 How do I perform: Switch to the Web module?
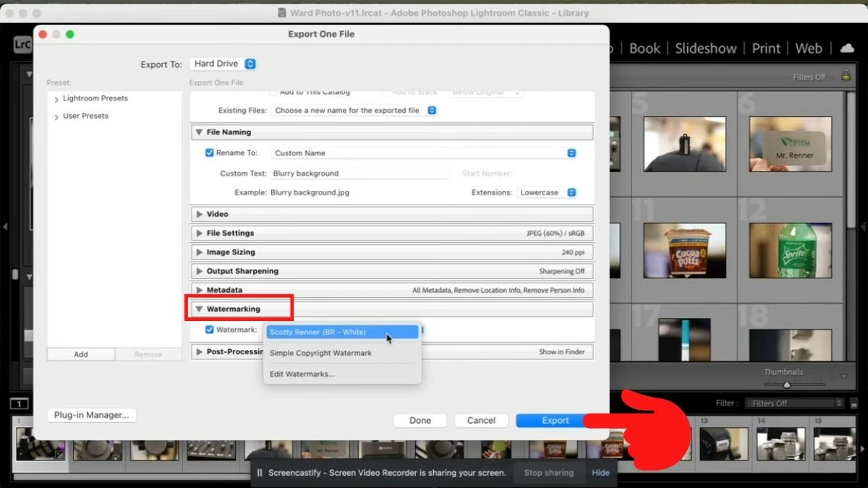(808, 48)
